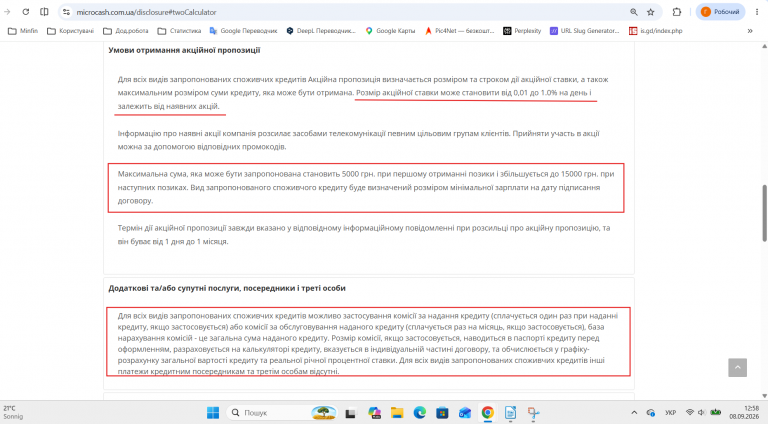Open the Extensions puzzle icon
This screenshot has width=768, height=424.
(x=677, y=12)
